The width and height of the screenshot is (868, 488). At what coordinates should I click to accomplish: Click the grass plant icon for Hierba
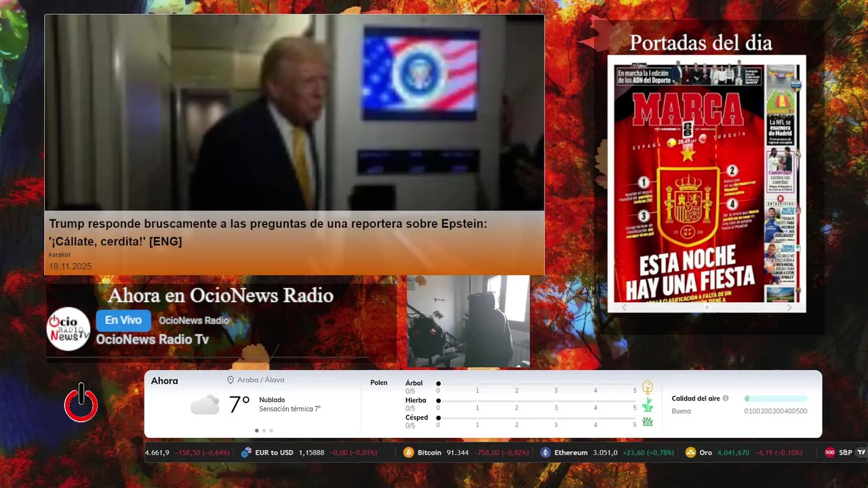pos(648,405)
